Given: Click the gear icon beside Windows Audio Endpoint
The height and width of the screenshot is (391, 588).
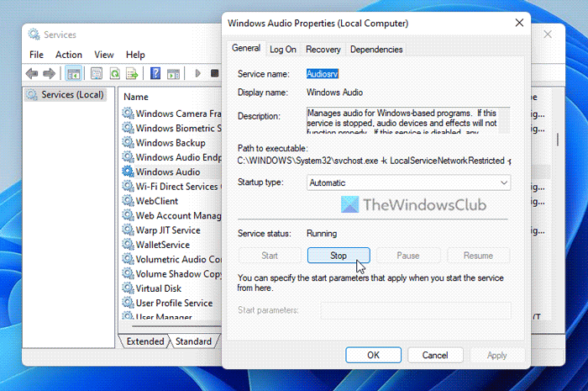Looking at the screenshot, I should coord(128,157).
